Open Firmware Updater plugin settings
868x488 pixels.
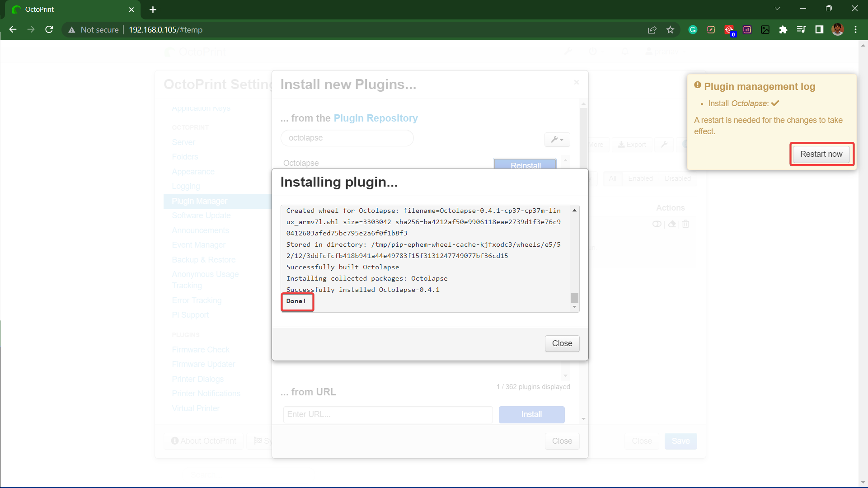203,364
